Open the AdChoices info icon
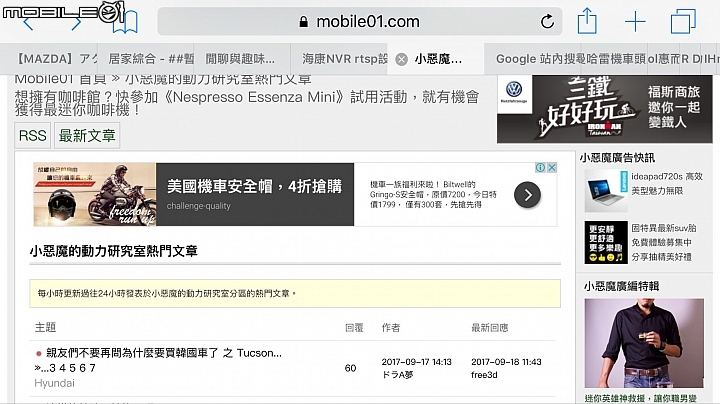 click(540, 168)
